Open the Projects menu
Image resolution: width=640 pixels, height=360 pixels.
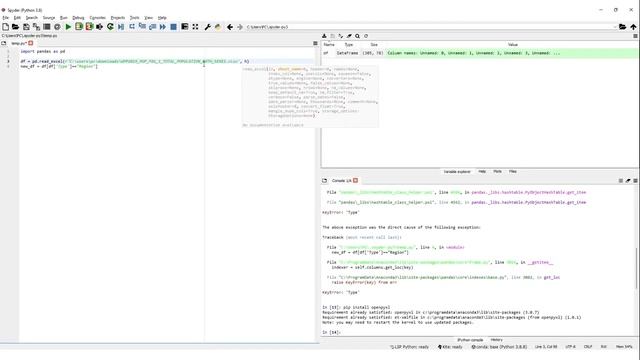pos(118,18)
